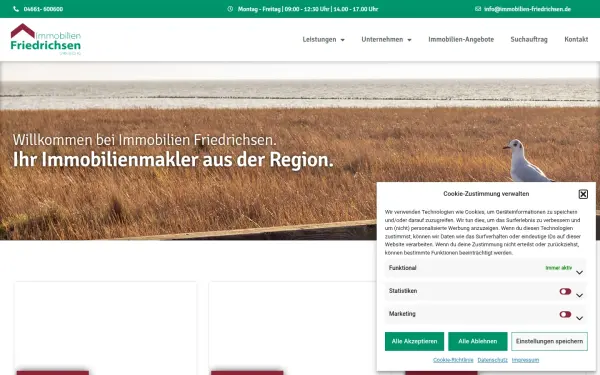
Task: Click the info@immobilien-friedrichsen.de email link
Action: (x=527, y=9)
